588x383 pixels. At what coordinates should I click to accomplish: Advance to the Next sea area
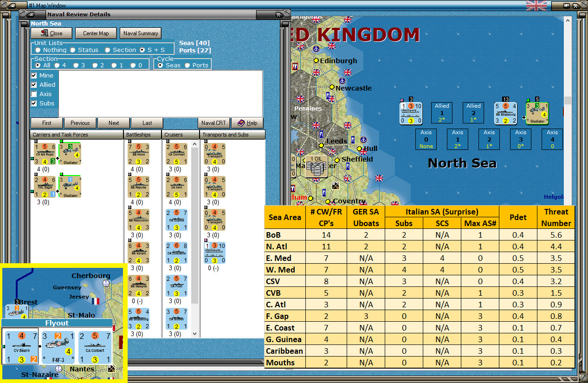114,123
